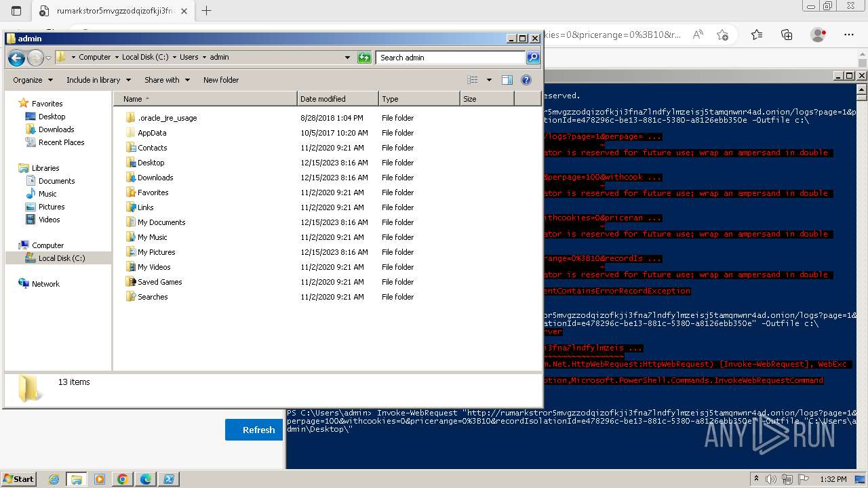868x488 pixels.
Task: Close the rumarkstror browser tab
Action: (x=184, y=11)
